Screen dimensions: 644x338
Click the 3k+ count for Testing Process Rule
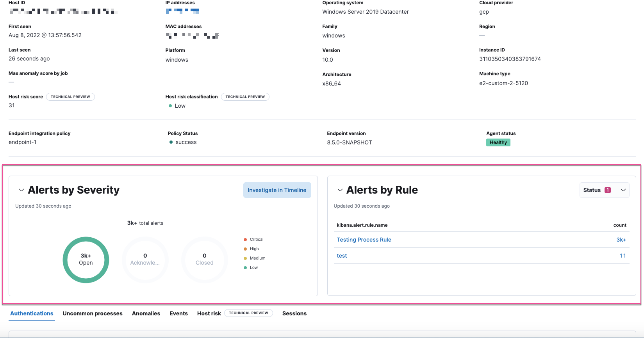(x=621, y=240)
